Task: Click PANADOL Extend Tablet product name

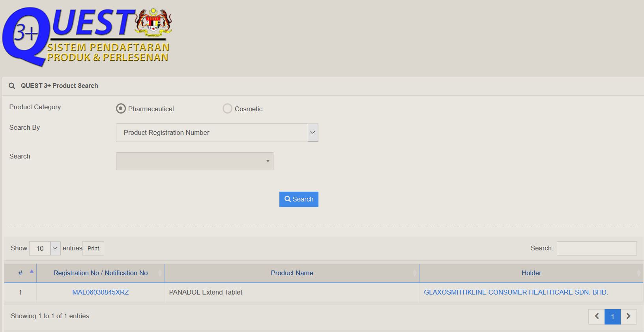Action: tap(206, 293)
